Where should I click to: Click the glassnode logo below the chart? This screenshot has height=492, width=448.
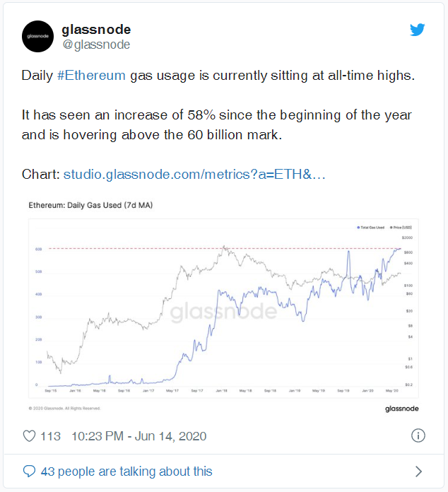click(402, 409)
